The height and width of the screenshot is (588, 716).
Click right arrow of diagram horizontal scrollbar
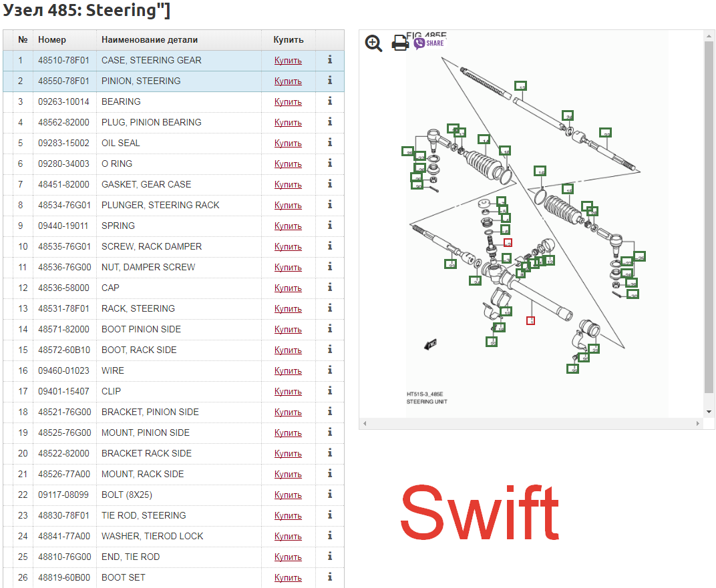point(698,424)
